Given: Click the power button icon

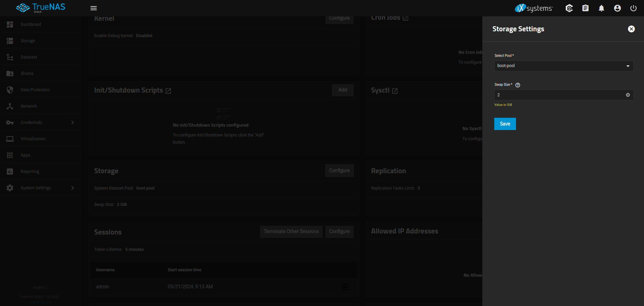Looking at the screenshot, I should click(633, 8).
